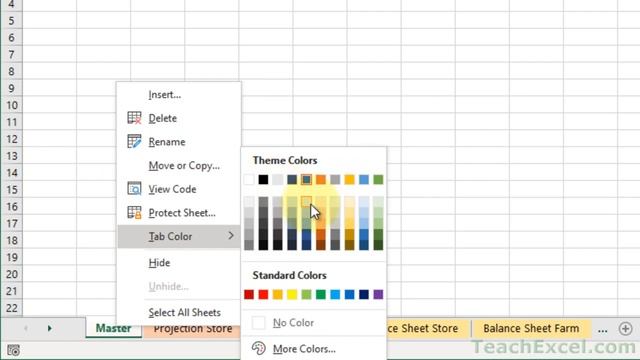Switch to Balance Sheet Farm tab
This screenshot has height=360, width=640.
point(531,328)
